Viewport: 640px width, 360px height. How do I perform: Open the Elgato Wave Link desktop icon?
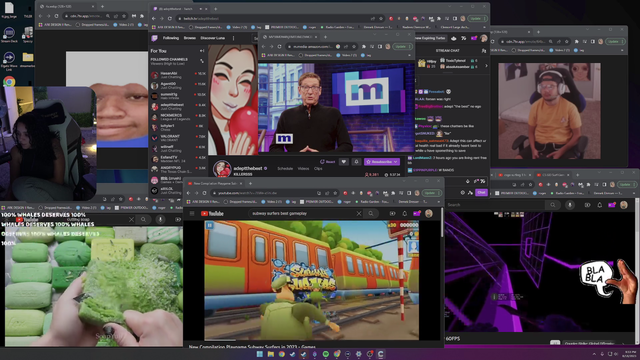pos(9,60)
